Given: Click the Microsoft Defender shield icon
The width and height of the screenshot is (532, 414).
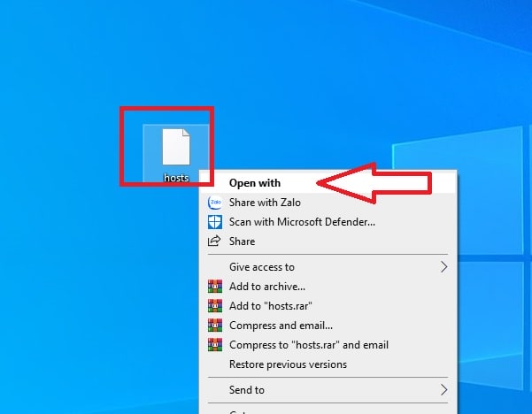Looking at the screenshot, I should pyautogui.click(x=215, y=222).
